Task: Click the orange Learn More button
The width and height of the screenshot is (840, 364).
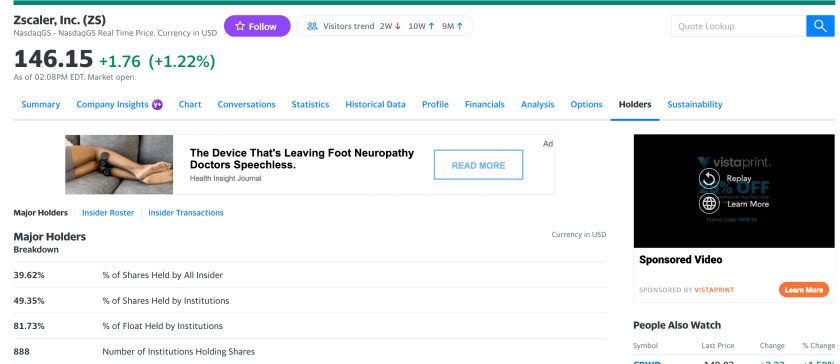Action: 804,290
